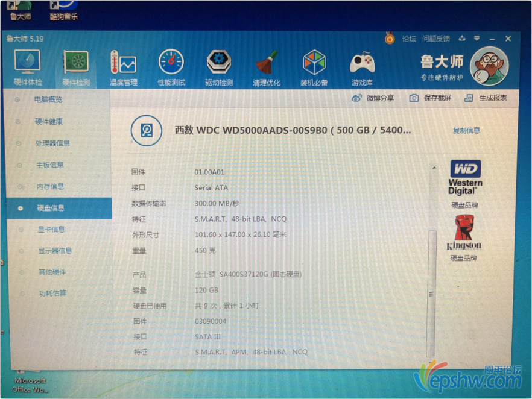Open 鲁大师 desktop shortcut
Screen dimensions: 532x399
coord(21,10)
